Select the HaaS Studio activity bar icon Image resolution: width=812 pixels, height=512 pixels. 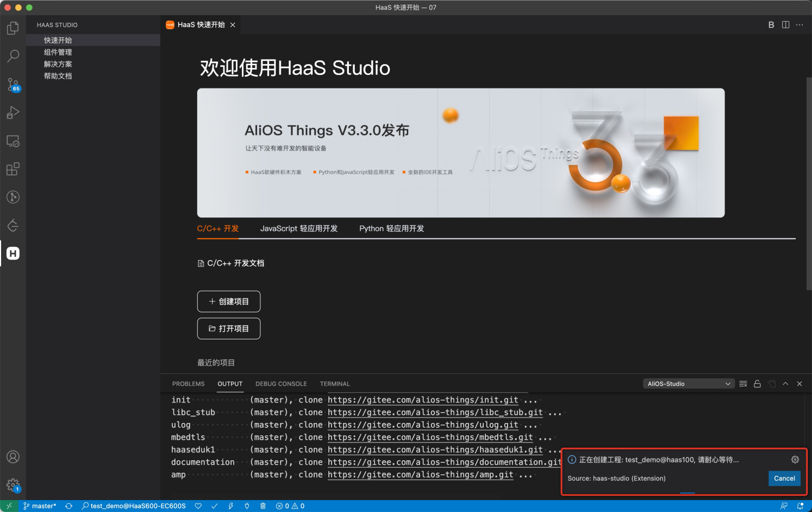[13, 253]
